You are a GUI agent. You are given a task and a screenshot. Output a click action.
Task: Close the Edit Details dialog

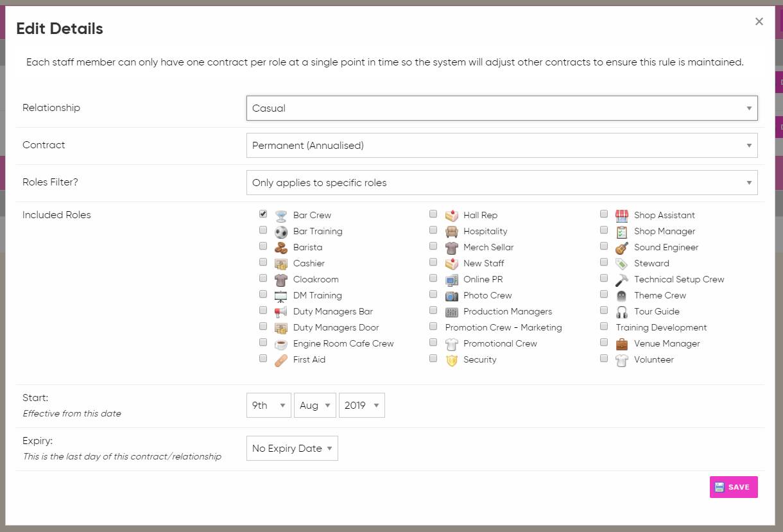759,22
